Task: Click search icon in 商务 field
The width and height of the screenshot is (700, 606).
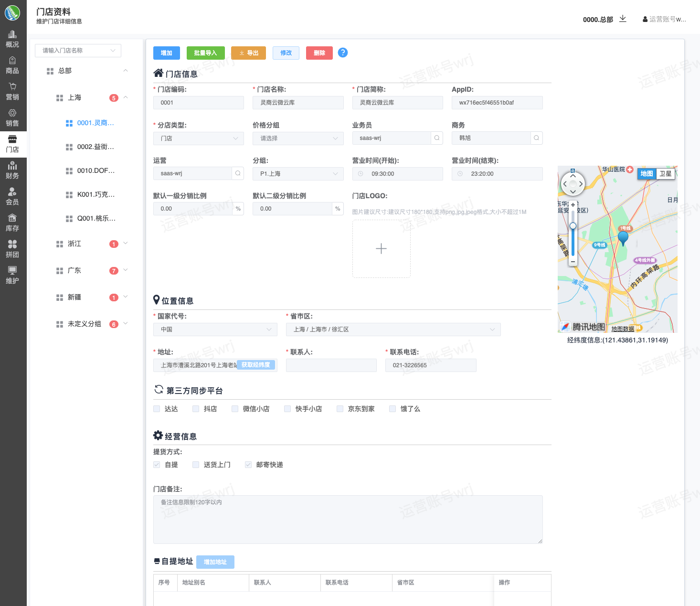Action: click(x=536, y=138)
